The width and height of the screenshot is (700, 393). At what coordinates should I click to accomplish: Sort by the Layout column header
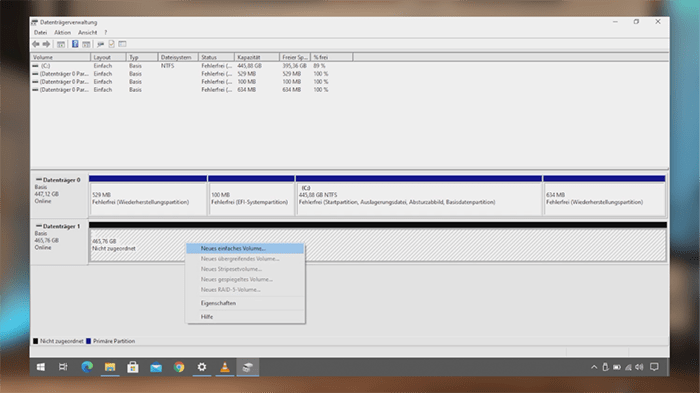(108, 57)
